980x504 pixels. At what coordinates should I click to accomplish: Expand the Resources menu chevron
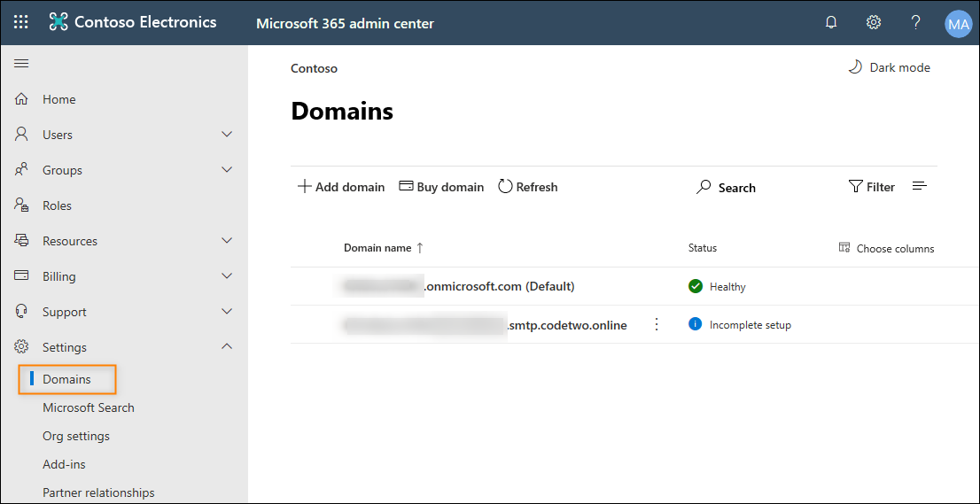[x=228, y=240]
